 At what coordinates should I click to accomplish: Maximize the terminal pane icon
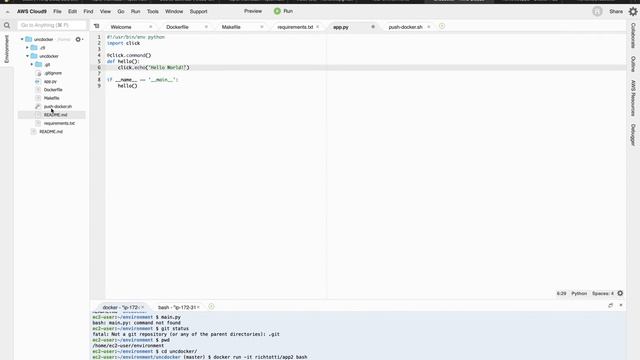(611, 305)
